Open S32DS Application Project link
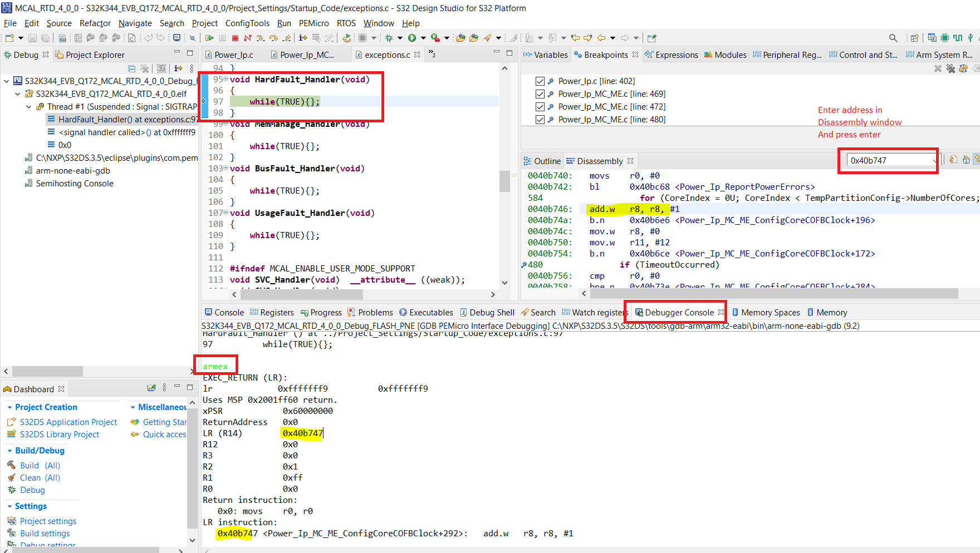980x553 pixels. (68, 422)
